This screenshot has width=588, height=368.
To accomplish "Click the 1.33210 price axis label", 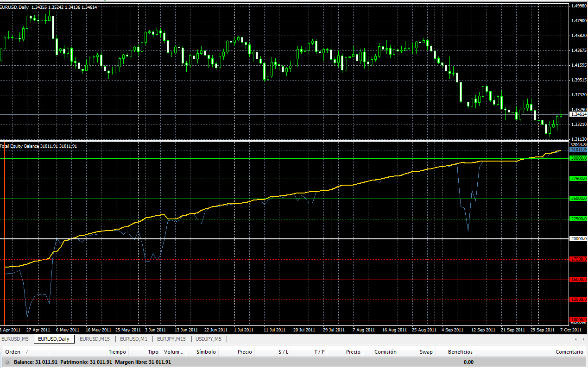I will [579, 125].
